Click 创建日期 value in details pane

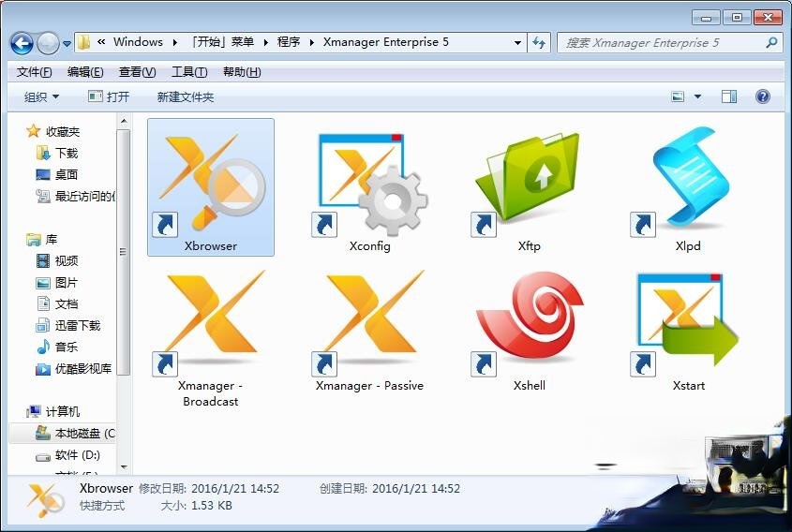click(416, 489)
